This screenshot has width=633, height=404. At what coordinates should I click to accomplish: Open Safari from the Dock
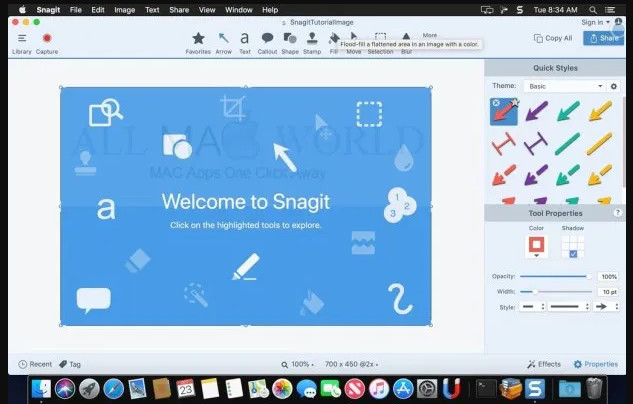(113, 389)
